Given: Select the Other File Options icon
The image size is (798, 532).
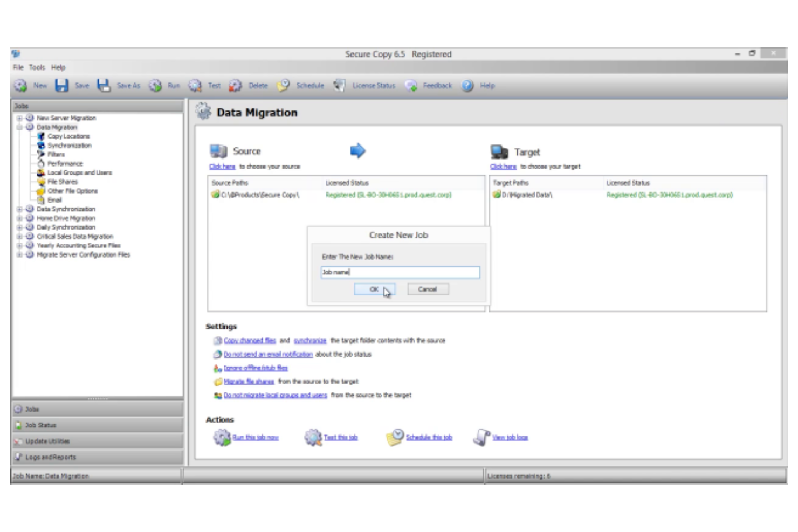Looking at the screenshot, I should 41,191.
